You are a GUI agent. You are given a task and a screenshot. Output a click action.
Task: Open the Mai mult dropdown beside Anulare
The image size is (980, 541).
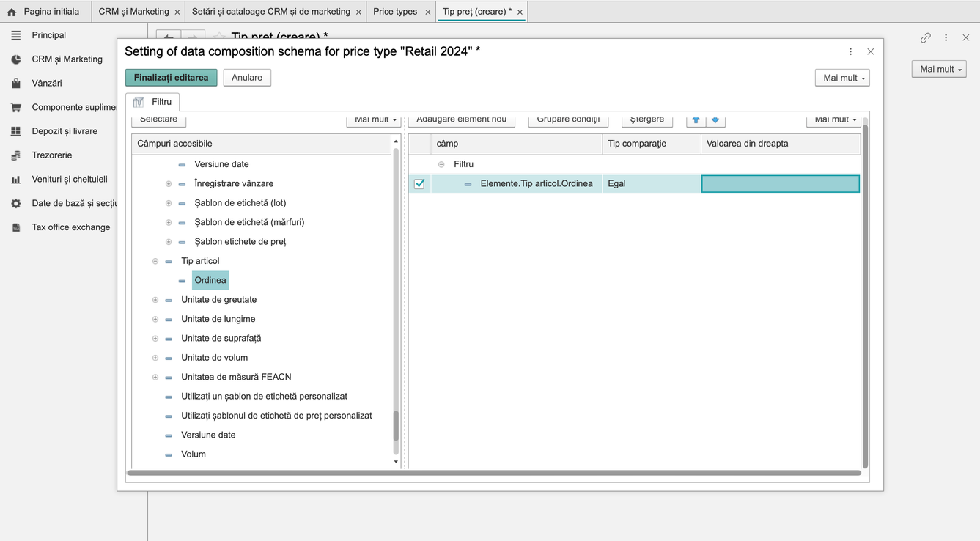click(842, 78)
